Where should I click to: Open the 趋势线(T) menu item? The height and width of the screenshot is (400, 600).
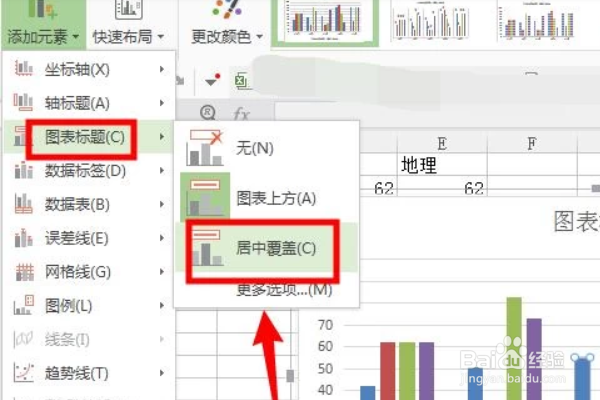[x=89, y=373]
